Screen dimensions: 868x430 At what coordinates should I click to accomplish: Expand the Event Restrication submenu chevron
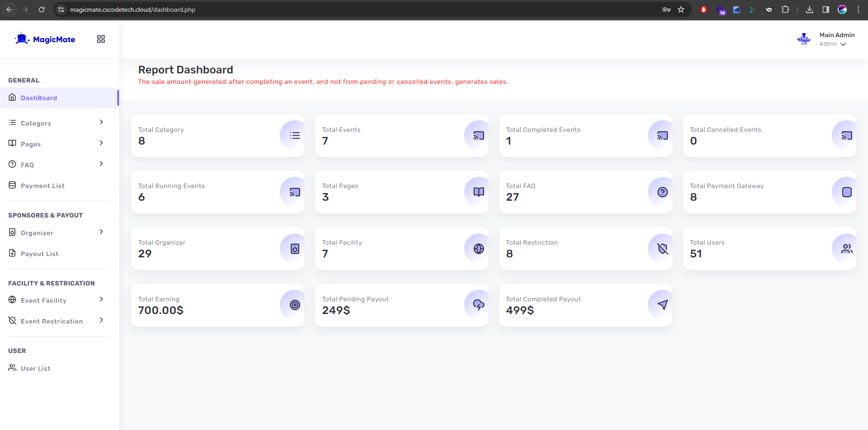pos(101,320)
